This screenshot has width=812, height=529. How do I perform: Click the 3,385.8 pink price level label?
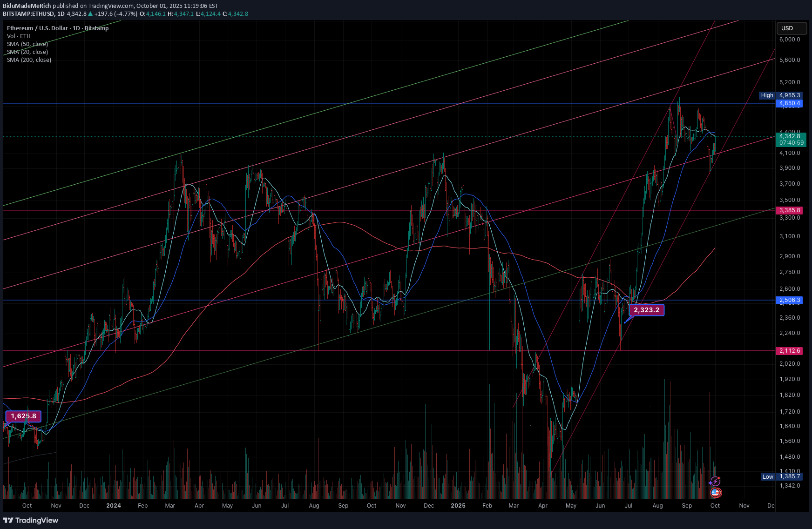pyautogui.click(x=790, y=210)
